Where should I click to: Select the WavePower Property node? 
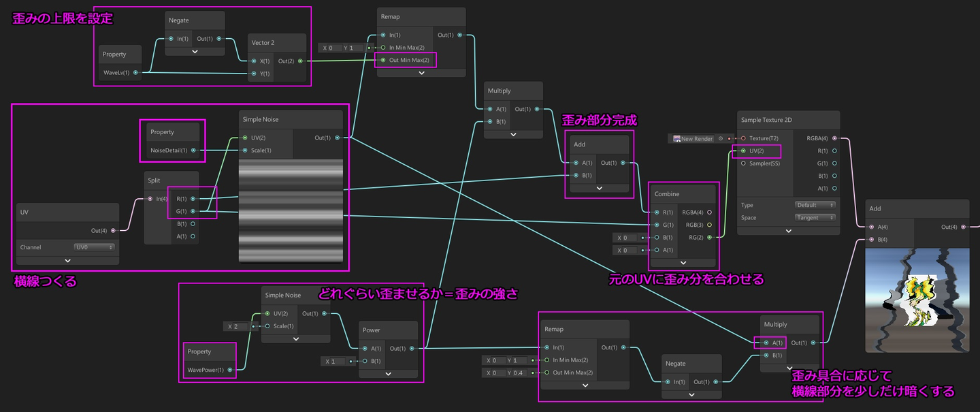[211, 361]
